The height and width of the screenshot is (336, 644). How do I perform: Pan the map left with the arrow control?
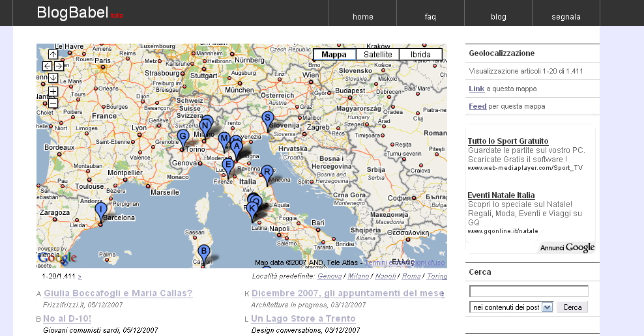[47, 66]
